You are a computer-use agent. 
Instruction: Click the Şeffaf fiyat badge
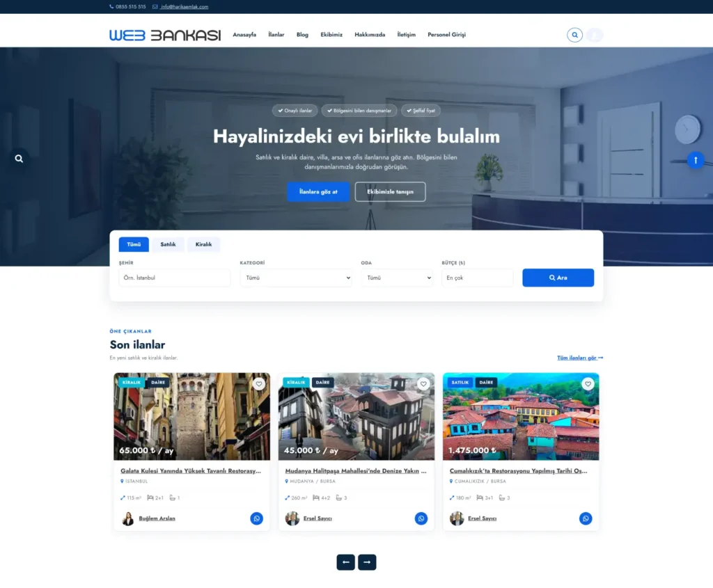[421, 111]
